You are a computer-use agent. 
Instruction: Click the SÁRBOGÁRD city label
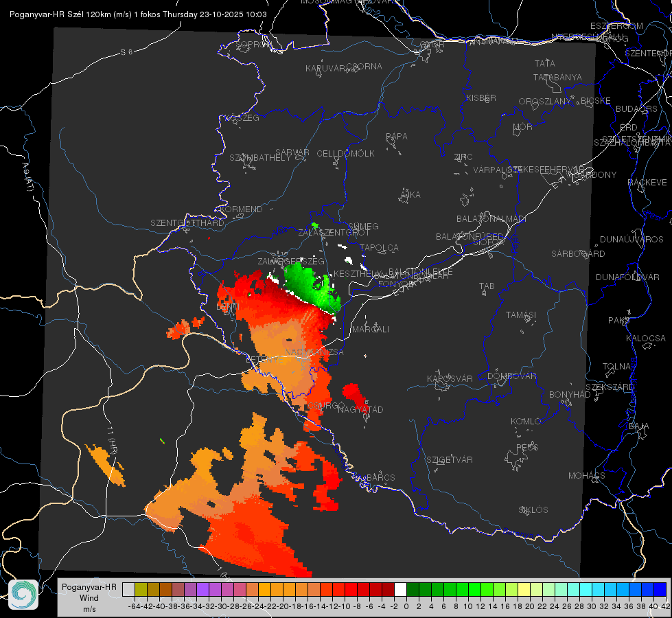578,254
